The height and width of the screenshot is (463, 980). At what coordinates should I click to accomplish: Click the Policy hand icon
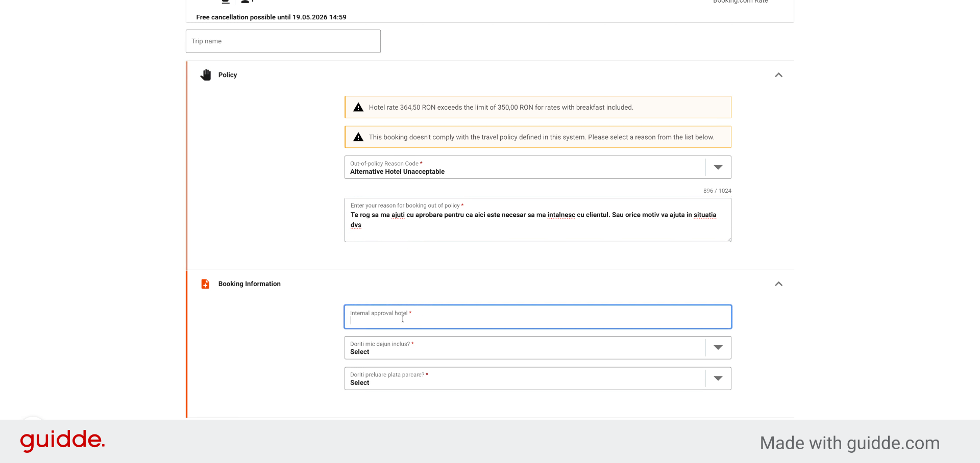(x=206, y=75)
